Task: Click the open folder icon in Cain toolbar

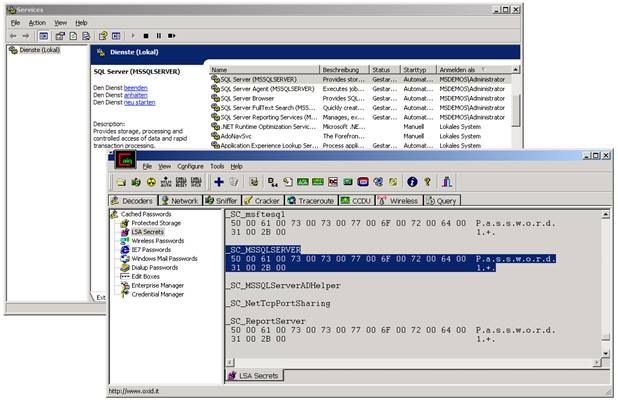Action: (121, 182)
